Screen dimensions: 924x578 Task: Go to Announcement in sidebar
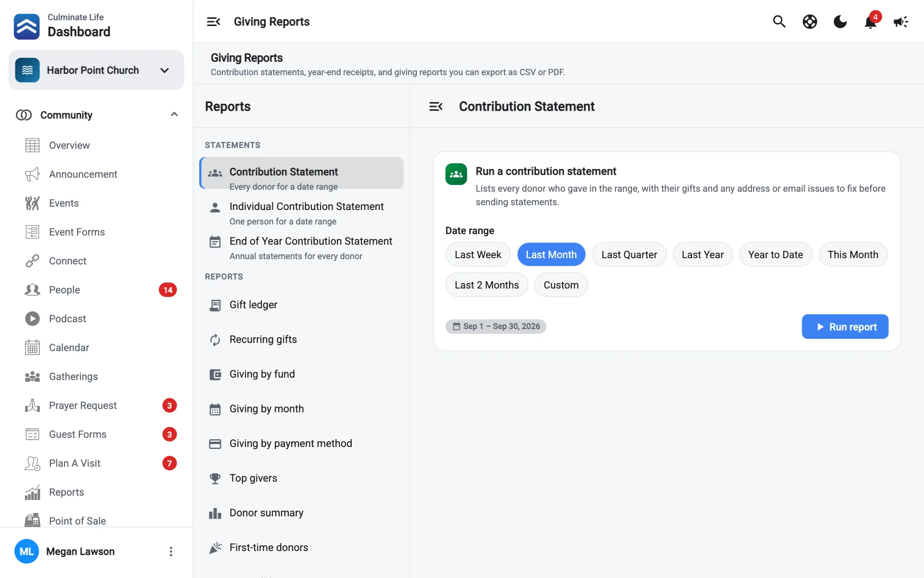pos(96,174)
